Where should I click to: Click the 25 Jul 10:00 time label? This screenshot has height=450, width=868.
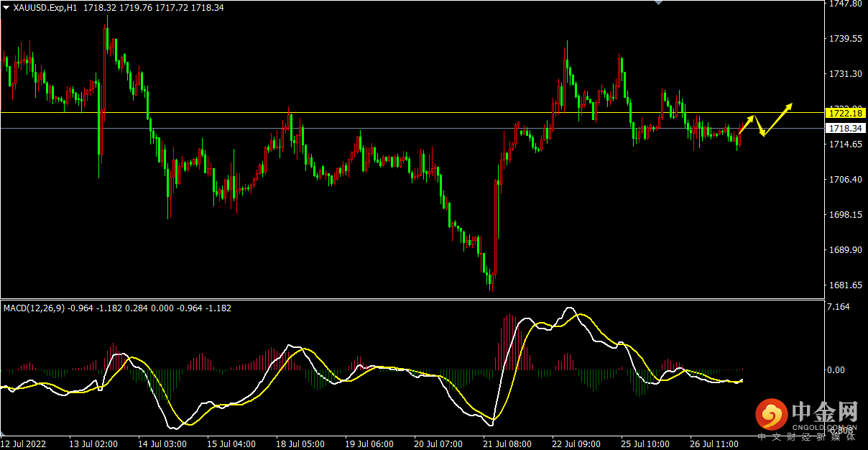pyautogui.click(x=645, y=444)
